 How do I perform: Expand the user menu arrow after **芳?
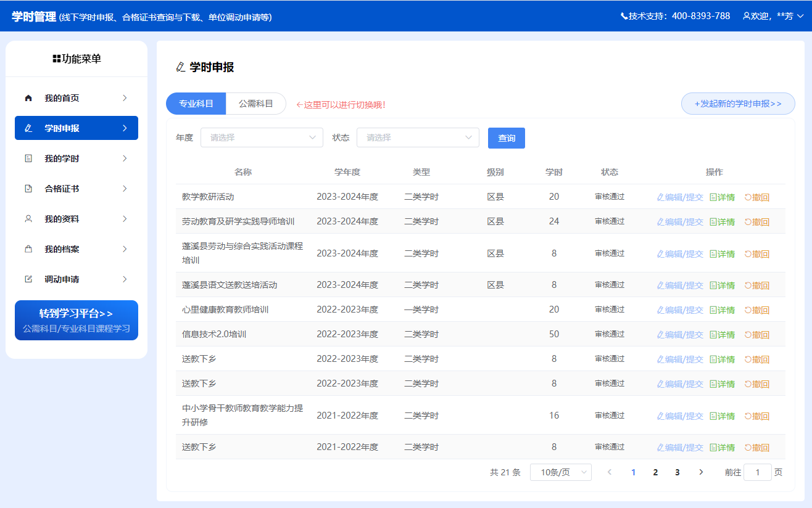pyautogui.click(x=800, y=17)
